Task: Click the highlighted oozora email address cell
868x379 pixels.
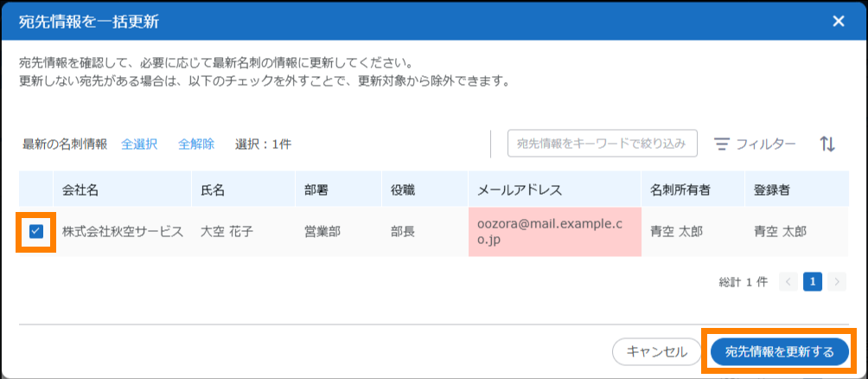Action: click(553, 231)
